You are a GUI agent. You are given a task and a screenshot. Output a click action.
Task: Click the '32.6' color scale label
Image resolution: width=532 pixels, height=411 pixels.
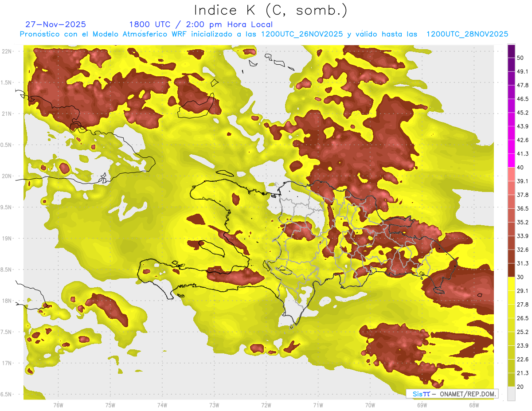pyautogui.click(x=523, y=250)
